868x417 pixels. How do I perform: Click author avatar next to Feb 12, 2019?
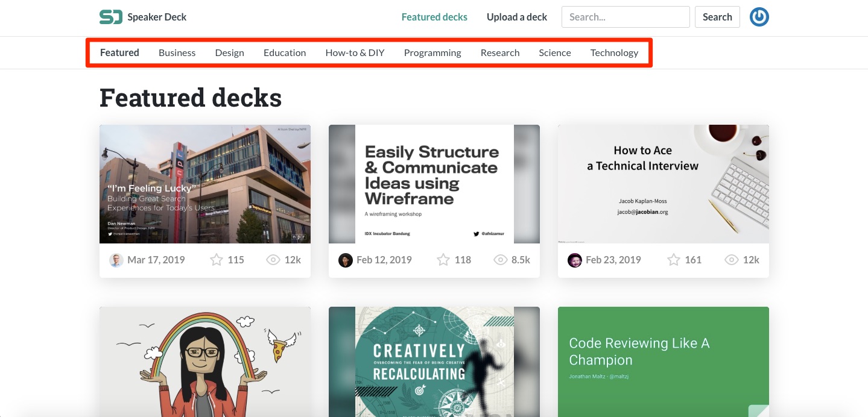(345, 260)
